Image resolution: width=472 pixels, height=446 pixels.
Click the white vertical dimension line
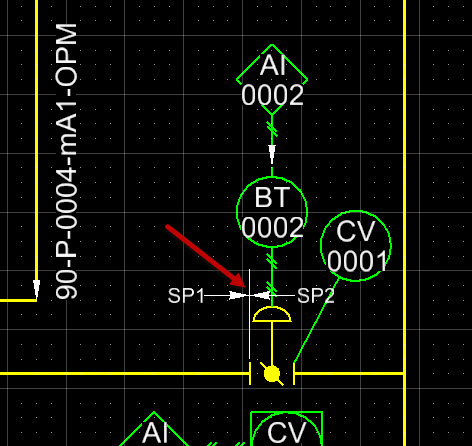click(x=250, y=314)
